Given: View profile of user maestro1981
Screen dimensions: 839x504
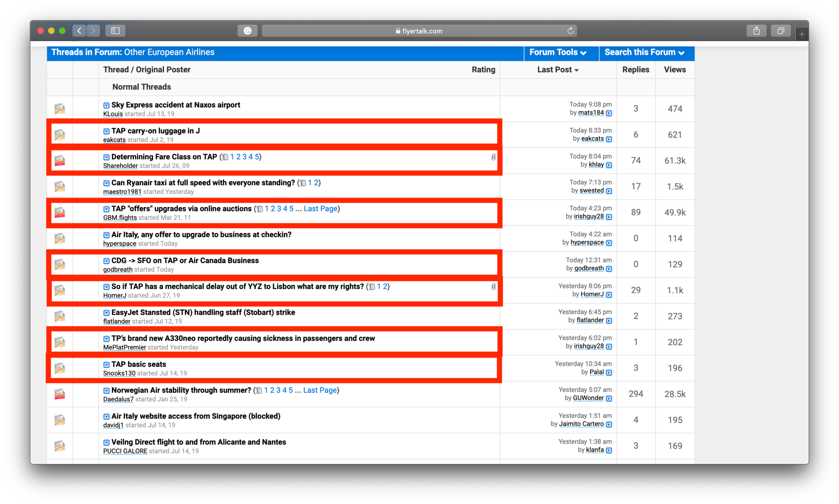Looking at the screenshot, I should point(122,192).
